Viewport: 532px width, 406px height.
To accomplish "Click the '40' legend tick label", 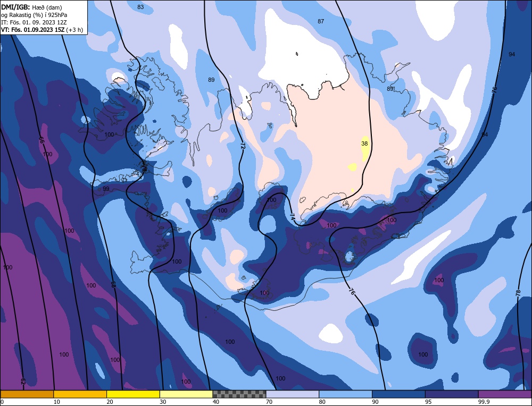I will click(x=216, y=402).
